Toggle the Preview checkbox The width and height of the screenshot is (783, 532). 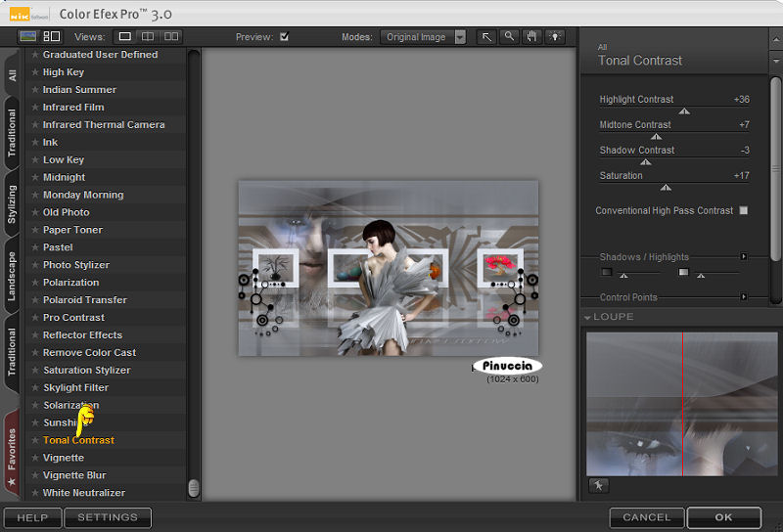coord(284,37)
